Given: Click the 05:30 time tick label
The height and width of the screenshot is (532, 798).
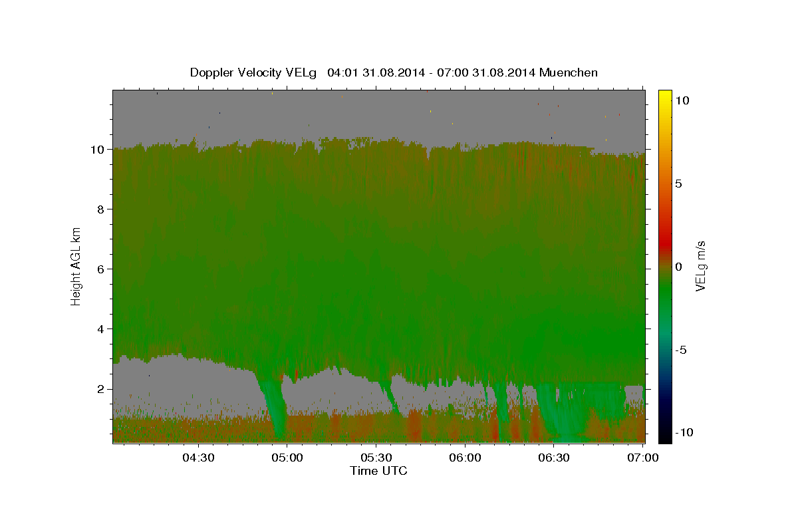Looking at the screenshot, I should (376, 458).
